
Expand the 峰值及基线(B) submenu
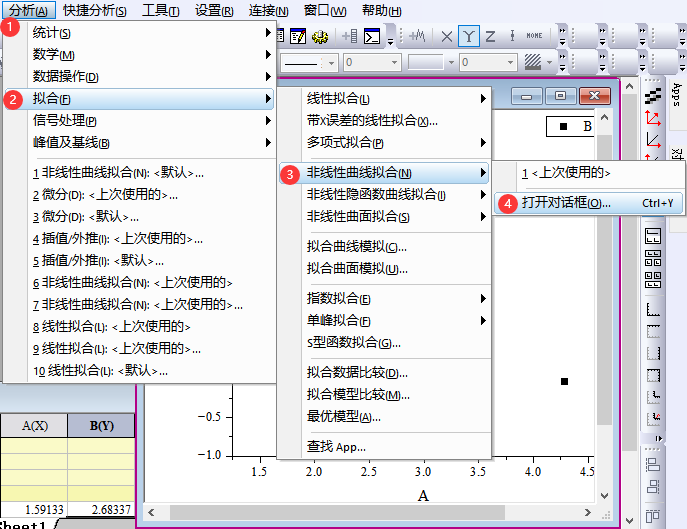(x=139, y=142)
